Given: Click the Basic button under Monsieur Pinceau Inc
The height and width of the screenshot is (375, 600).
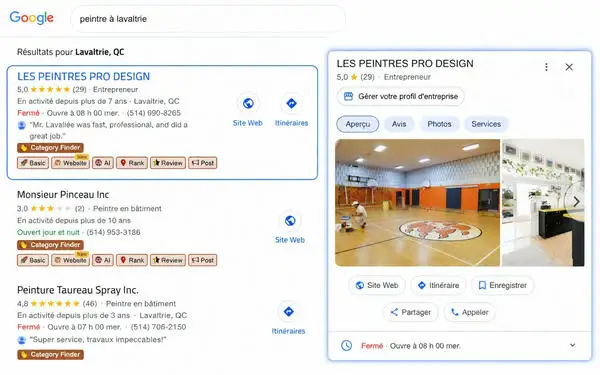Looking at the screenshot, I should tap(33, 260).
